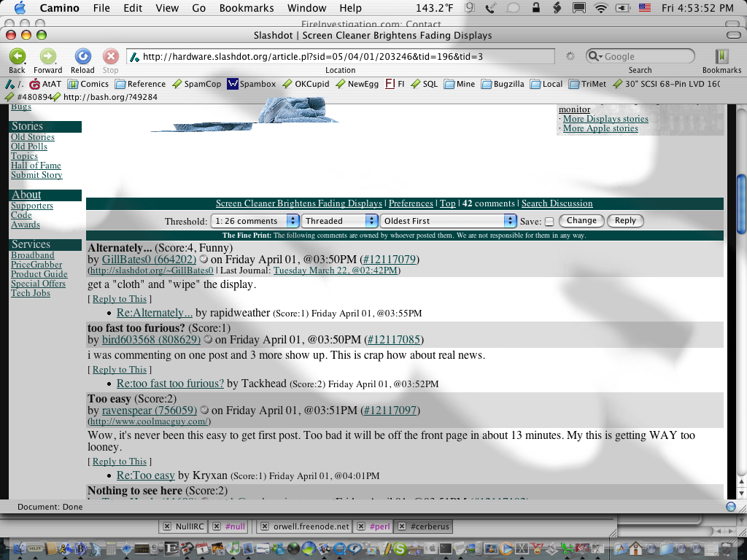The width and height of the screenshot is (747, 560).
Task: Open the Spambox bookmark
Action: 252,85
